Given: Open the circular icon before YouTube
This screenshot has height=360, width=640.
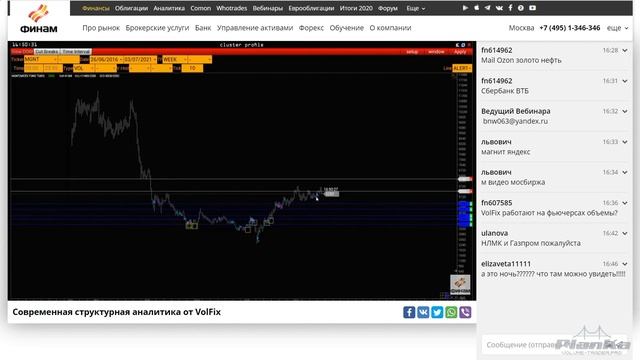Looking at the screenshot, I should 521,8.
